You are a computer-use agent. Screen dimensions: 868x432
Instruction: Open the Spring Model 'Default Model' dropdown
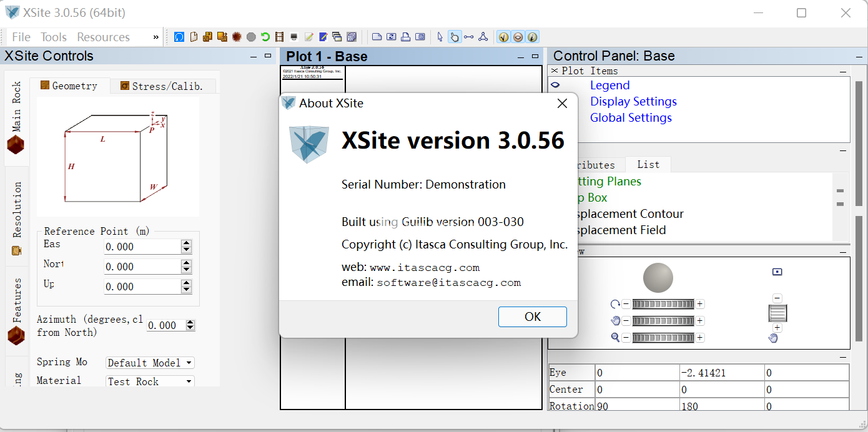tap(150, 363)
